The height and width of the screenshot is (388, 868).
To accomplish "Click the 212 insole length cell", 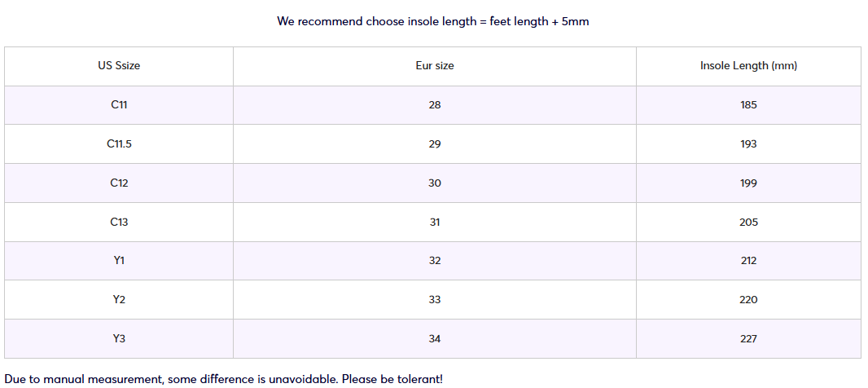I will (x=748, y=261).
